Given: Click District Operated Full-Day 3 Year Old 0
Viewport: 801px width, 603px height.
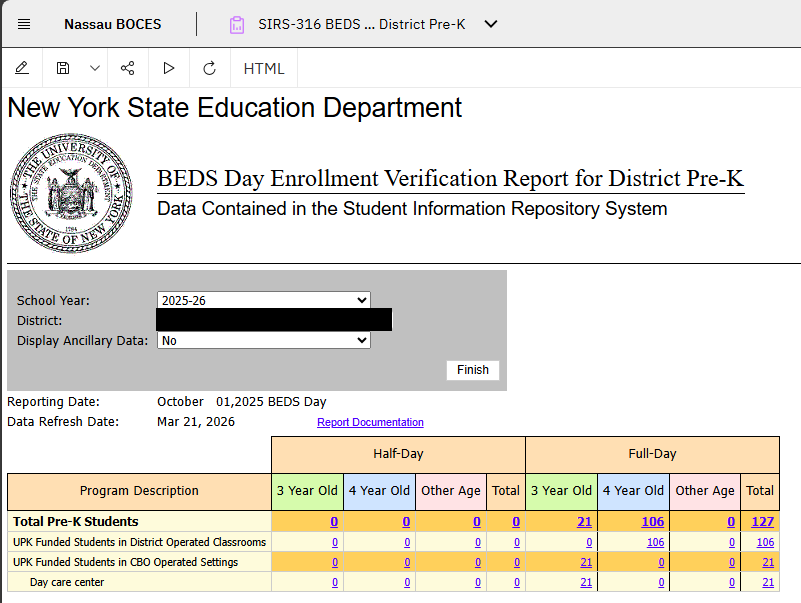Looking at the screenshot, I should click(x=589, y=542).
